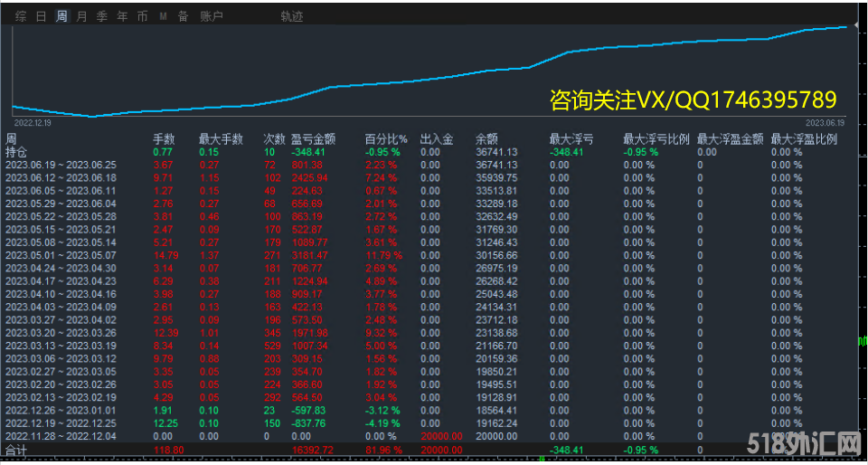Click the 最大浮亏 column header

pyautogui.click(x=571, y=139)
